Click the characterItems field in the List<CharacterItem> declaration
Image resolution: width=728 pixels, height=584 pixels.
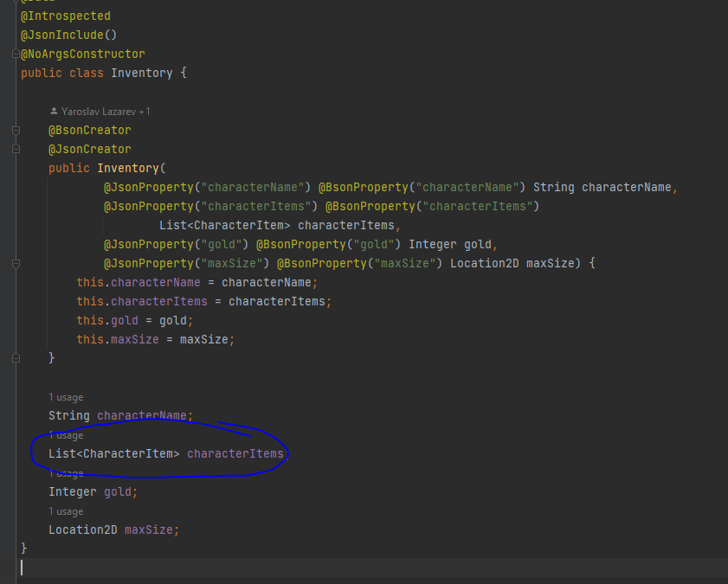tap(235, 453)
